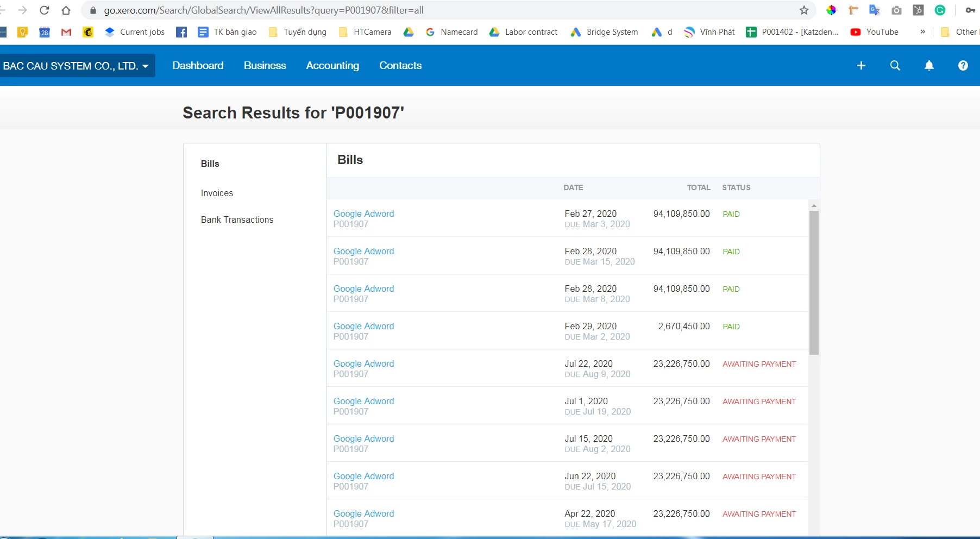The image size is (980, 539).
Task: Open Google Adword bill dated Feb 29, 2020
Action: 363,327
